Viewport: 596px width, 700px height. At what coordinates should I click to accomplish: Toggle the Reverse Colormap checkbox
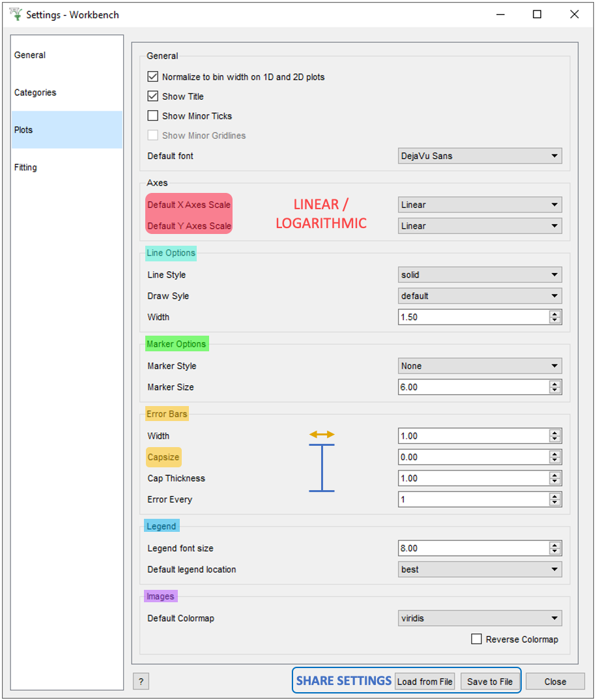point(477,639)
